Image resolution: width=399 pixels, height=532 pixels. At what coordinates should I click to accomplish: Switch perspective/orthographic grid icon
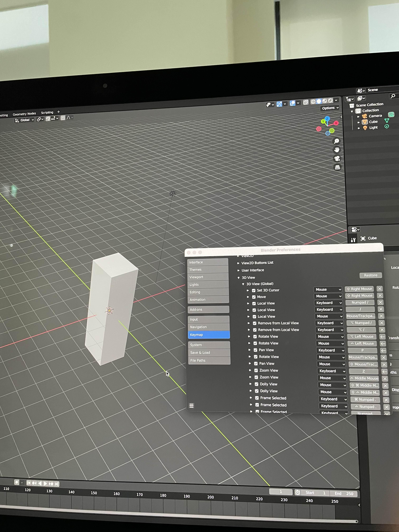click(x=337, y=167)
